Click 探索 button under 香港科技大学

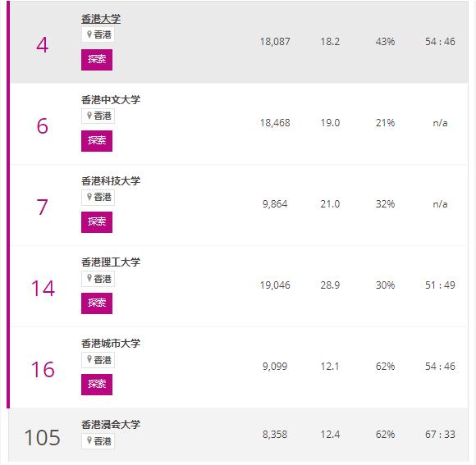coord(97,222)
